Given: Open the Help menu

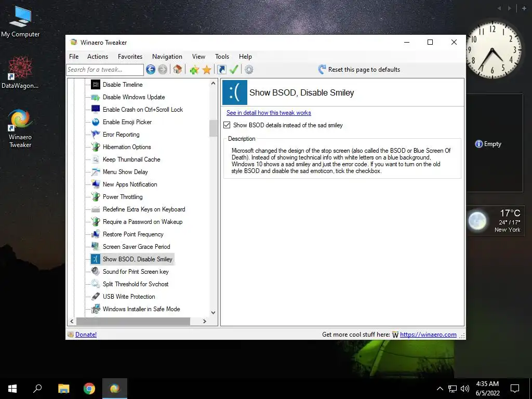Looking at the screenshot, I should 245,57.
